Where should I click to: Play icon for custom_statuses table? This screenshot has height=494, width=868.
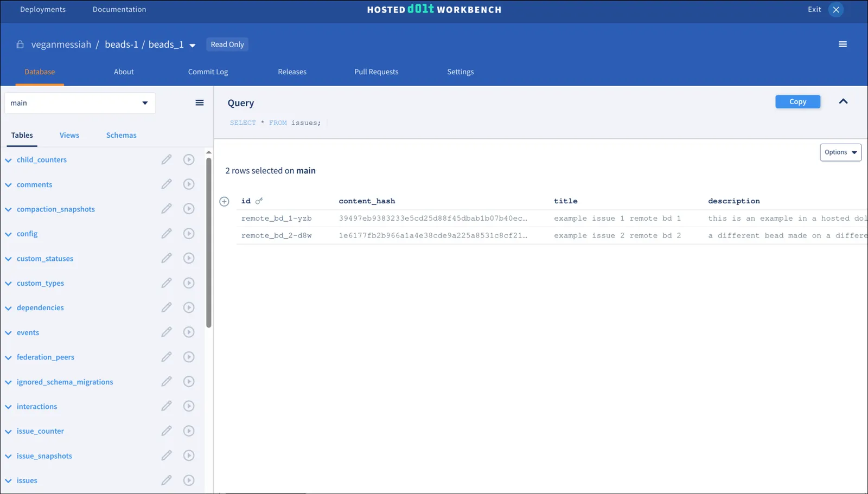coord(189,258)
